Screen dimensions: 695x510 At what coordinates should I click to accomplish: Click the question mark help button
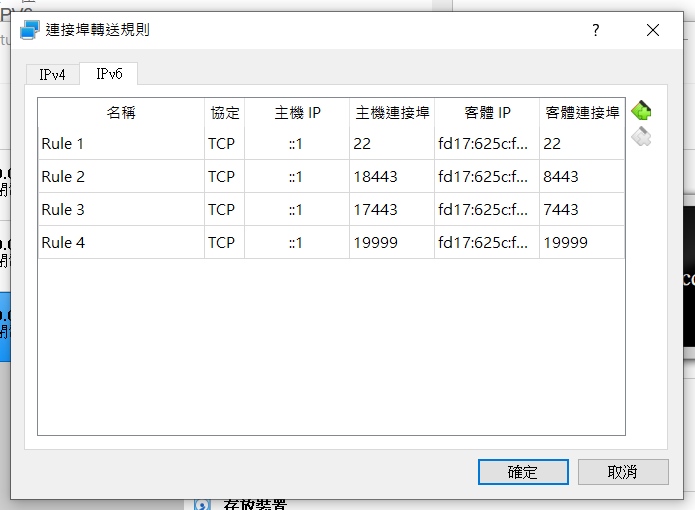pos(596,30)
